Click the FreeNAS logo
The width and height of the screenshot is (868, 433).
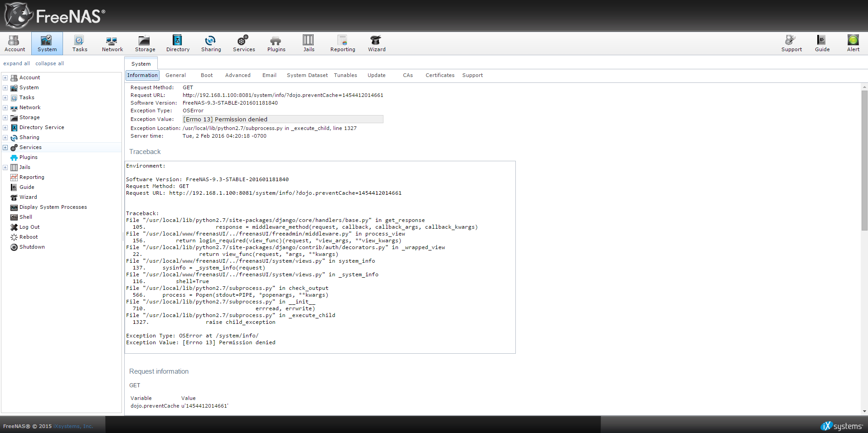(x=55, y=15)
